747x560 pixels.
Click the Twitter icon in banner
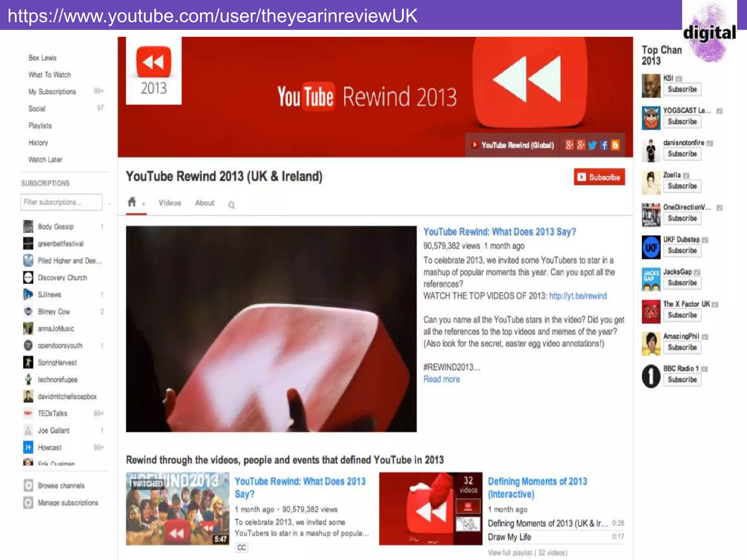(592, 145)
